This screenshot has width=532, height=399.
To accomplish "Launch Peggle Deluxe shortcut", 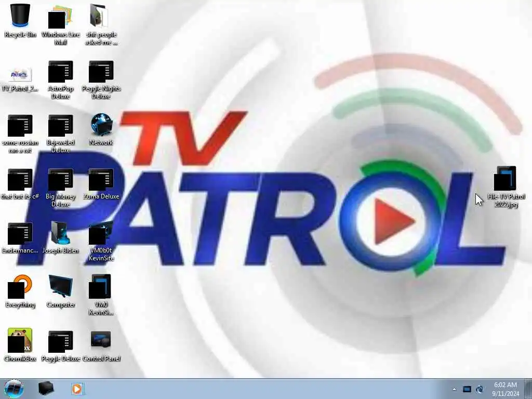I will 60,346.
